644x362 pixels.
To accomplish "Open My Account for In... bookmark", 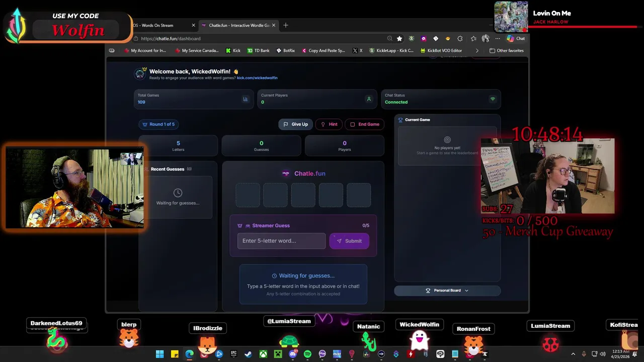I will 144,51.
